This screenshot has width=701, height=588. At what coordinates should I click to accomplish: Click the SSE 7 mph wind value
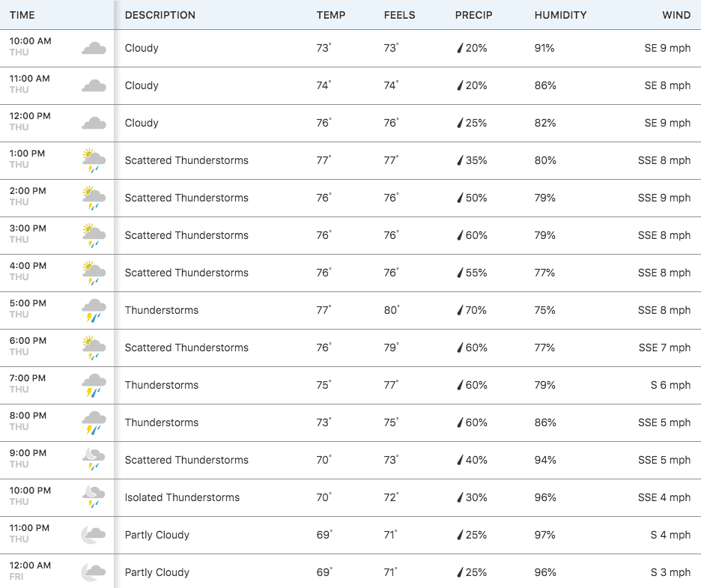664,348
